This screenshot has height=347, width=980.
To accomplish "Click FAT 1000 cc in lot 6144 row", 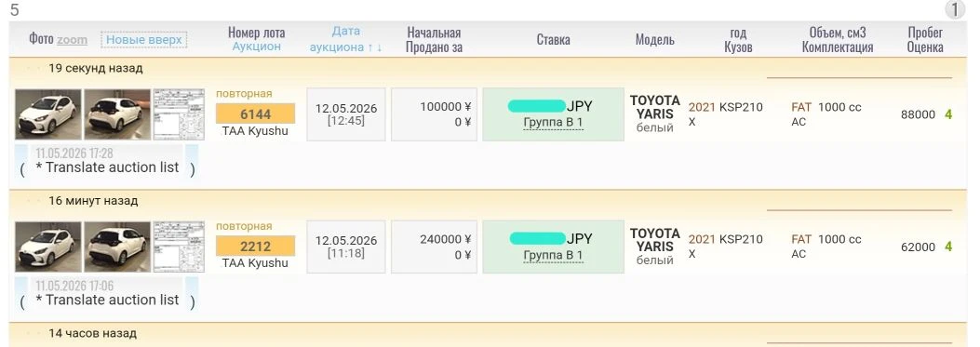I will click(x=826, y=107).
